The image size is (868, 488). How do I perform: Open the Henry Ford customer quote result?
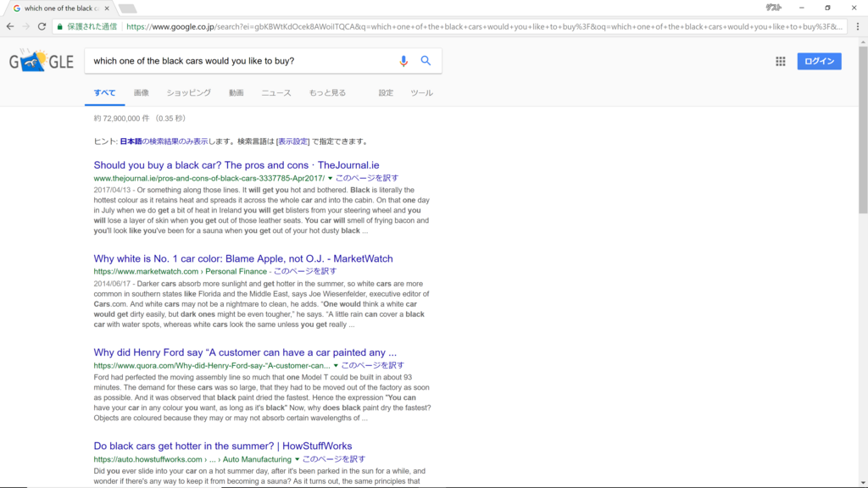(245, 352)
